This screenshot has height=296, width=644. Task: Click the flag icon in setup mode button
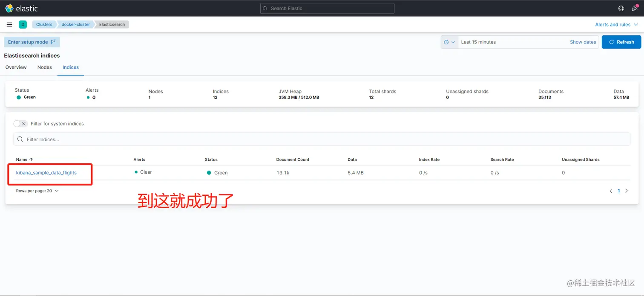click(x=53, y=42)
